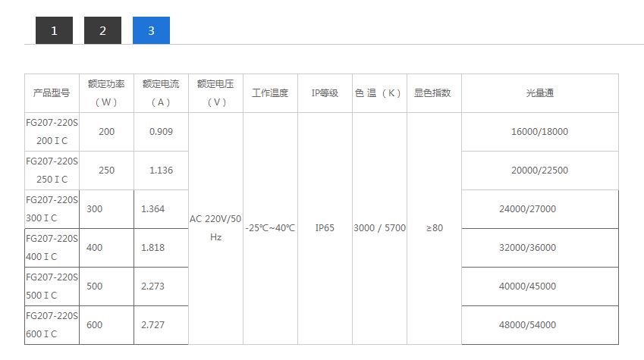Viewport: 644px width, 360px height.
Task: Click the -25℃~40℃ temperature cell
Action: [270, 228]
